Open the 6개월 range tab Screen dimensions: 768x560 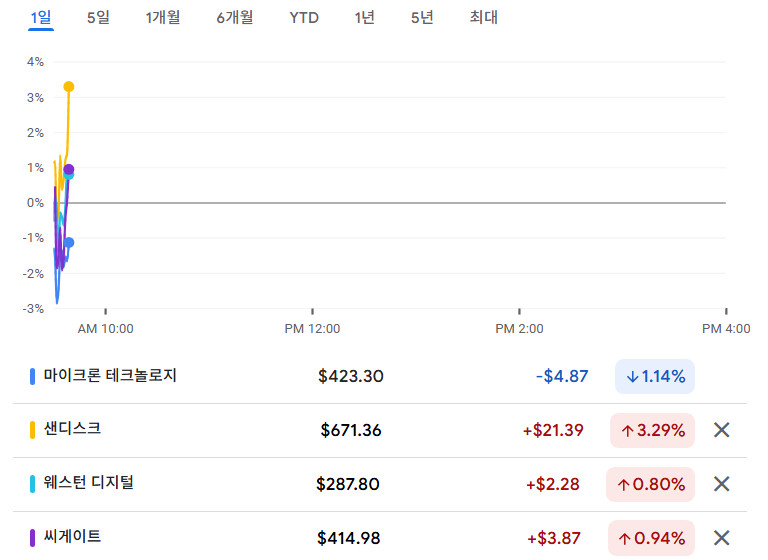pos(235,18)
